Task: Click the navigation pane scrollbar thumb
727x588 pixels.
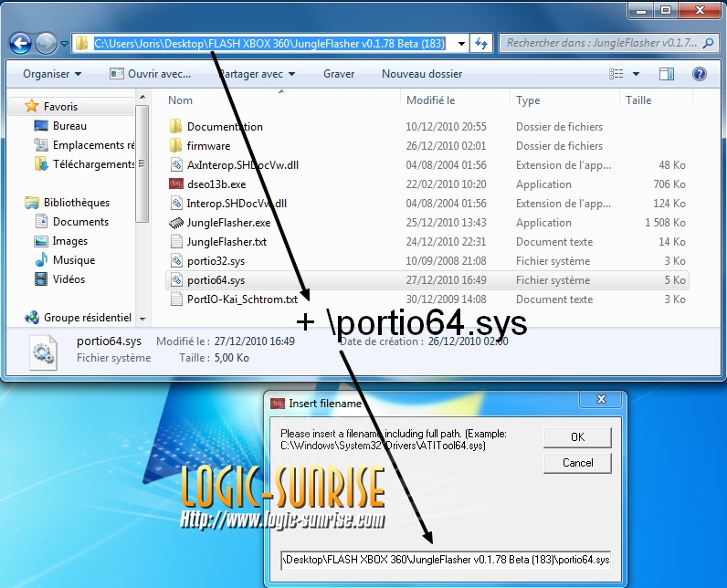Action: pyautogui.click(x=142, y=163)
